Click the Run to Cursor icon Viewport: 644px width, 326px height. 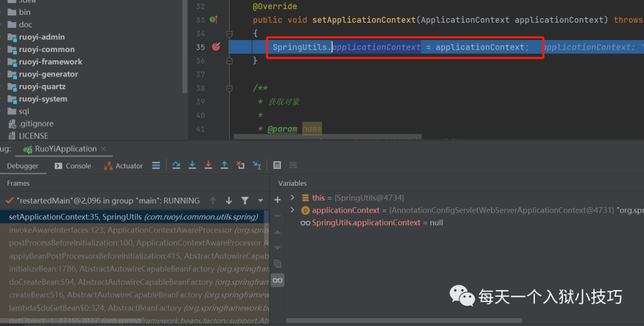point(256,165)
